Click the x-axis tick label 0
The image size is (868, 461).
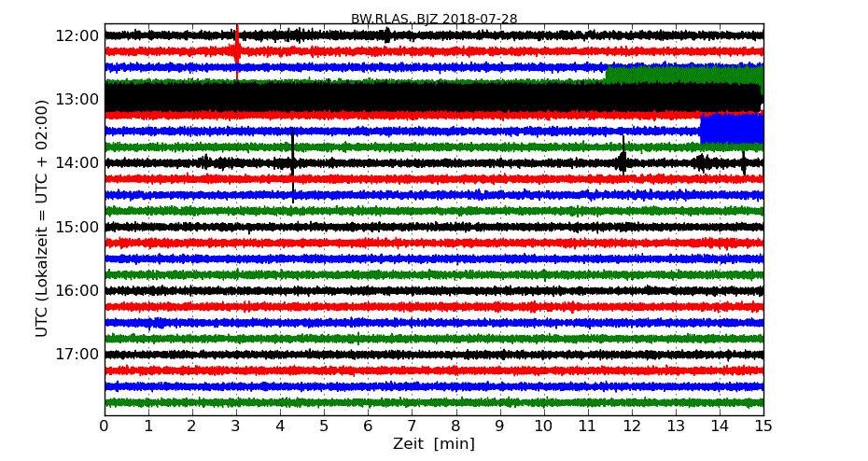(105, 427)
